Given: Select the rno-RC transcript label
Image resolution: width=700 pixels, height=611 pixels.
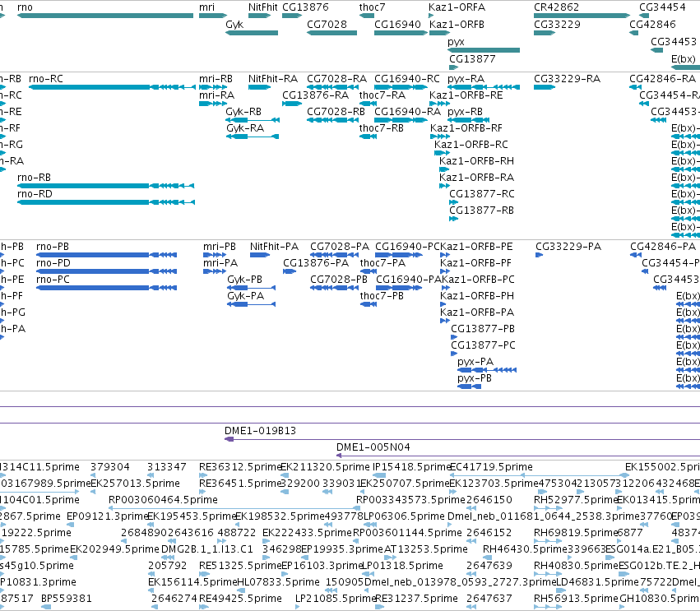Looking at the screenshot, I should [x=46, y=79].
